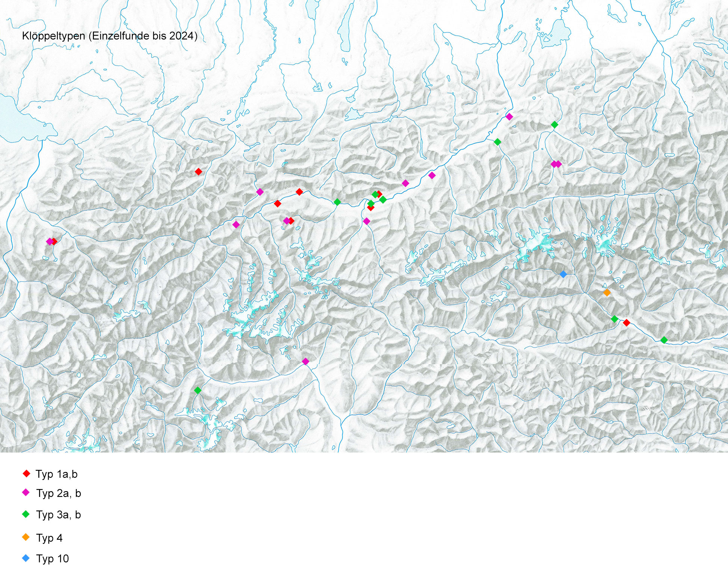Click the red diamond in the legend

(26, 474)
